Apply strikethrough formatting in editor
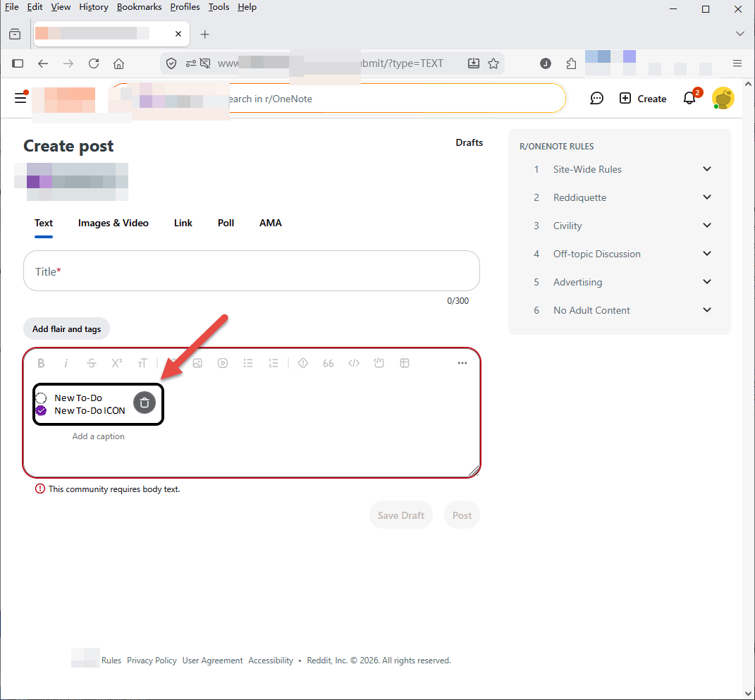This screenshot has width=755, height=700. point(92,363)
